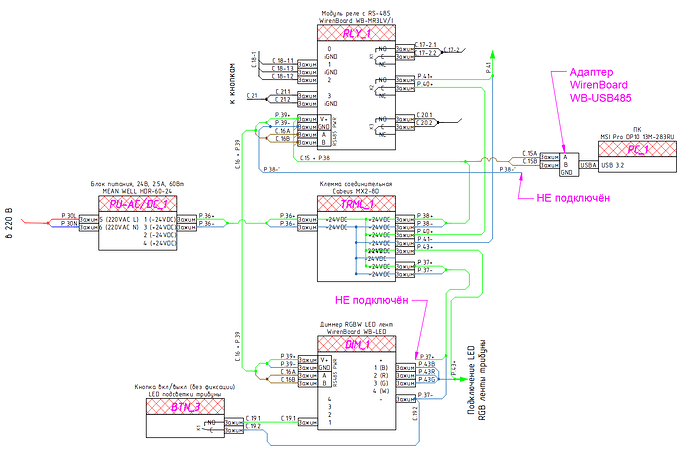Click the 'C.18-1.1' wire label
Image resolution: width=690 pixels, height=452 pixels.
click(x=283, y=61)
